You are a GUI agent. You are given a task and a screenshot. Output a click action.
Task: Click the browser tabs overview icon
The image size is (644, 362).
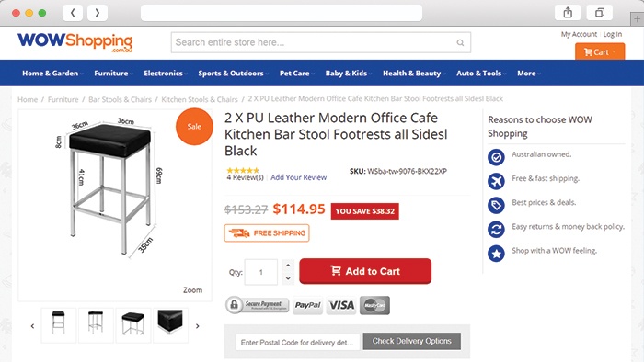600,13
